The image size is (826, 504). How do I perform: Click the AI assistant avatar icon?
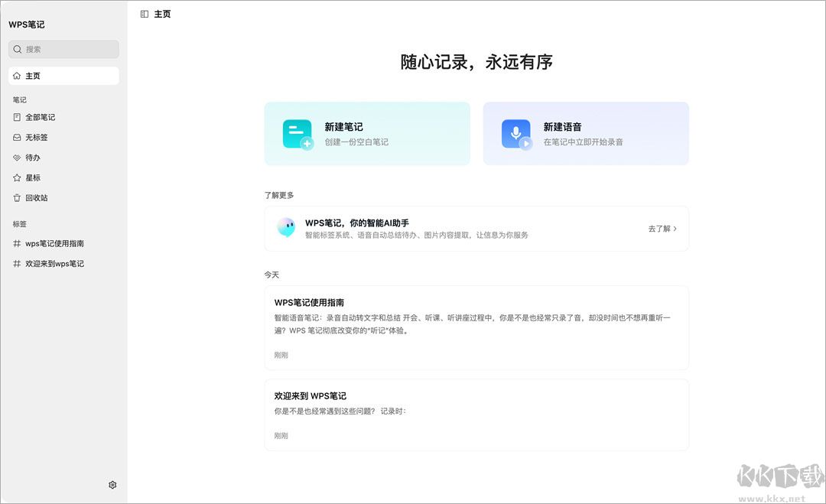286,228
